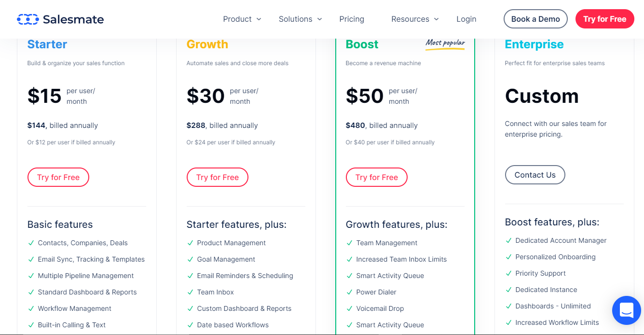Click the Most popular badge
644x335 pixels.
pos(445,43)
